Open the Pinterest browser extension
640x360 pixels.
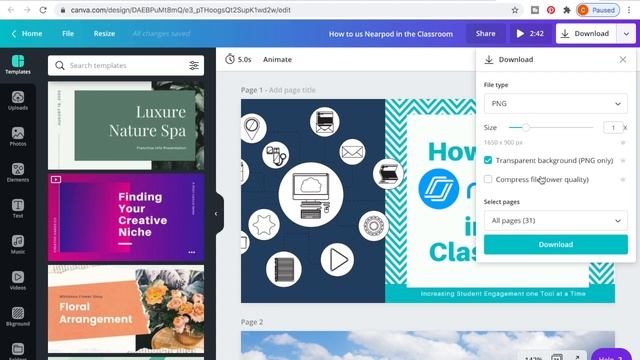click(x=551, y=10)
